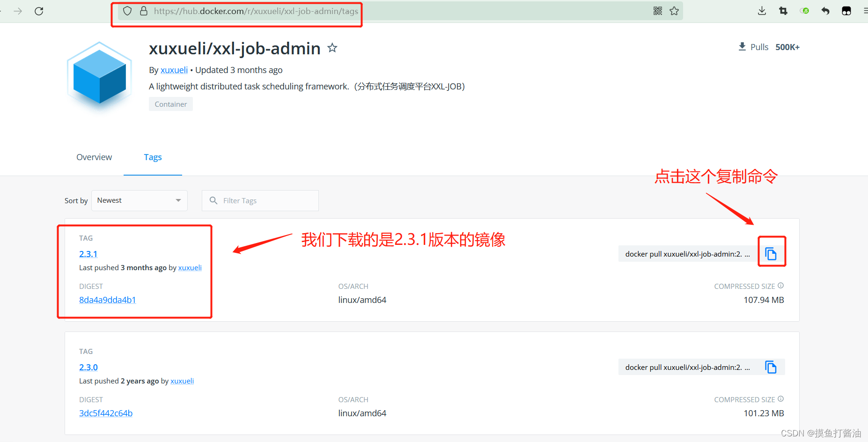Bookmark this page with star icon
Image resolution: width=868 pixels, height=442 pixels.
click(x=674, y=11)
